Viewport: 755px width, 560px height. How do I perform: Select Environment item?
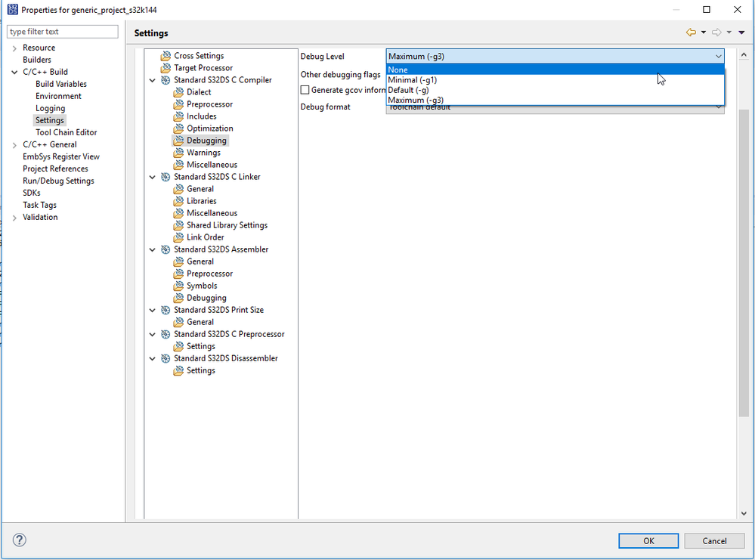[58, 96]
